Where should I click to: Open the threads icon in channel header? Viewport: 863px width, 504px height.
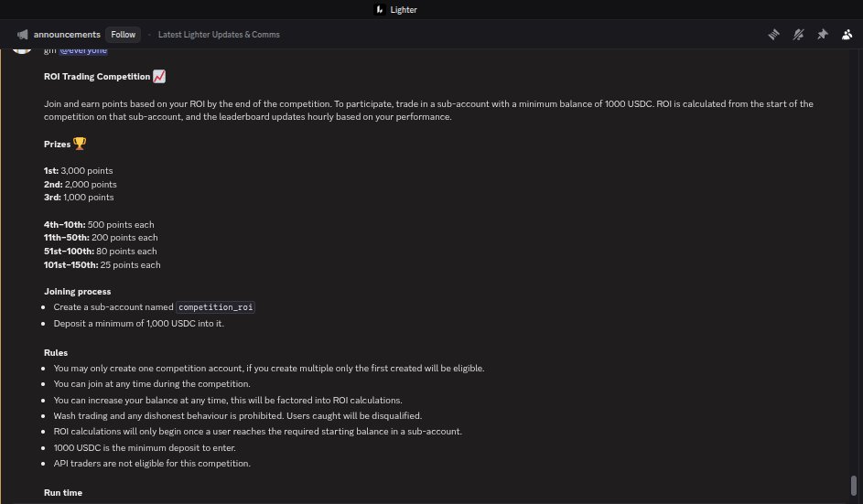tap(774, 35)
